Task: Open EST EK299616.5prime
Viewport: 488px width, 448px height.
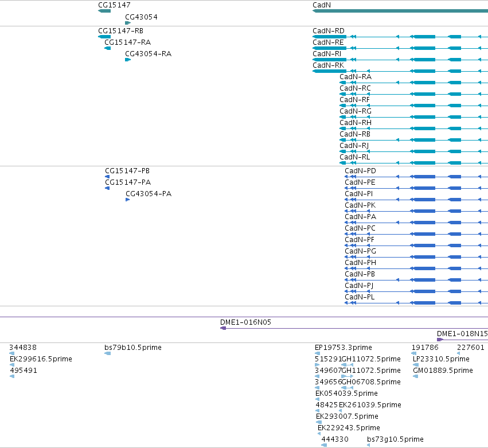Action: (41, 359)
